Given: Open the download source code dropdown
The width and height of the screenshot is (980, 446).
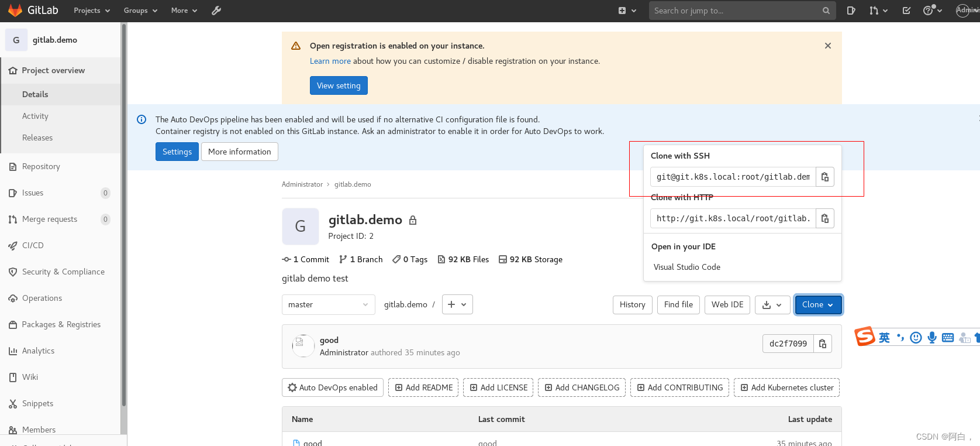Looking at the screenshot, I should pyautogui.click(x=772, y=305).
